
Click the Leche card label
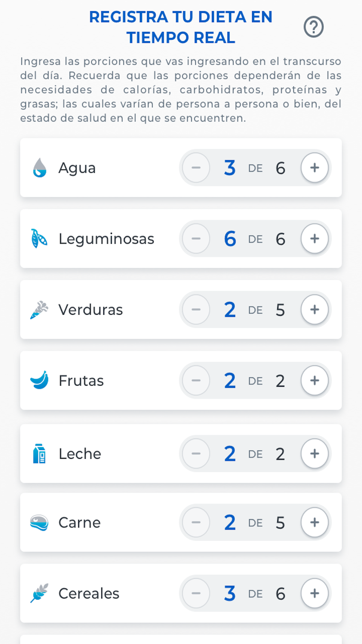coord(80,454)
